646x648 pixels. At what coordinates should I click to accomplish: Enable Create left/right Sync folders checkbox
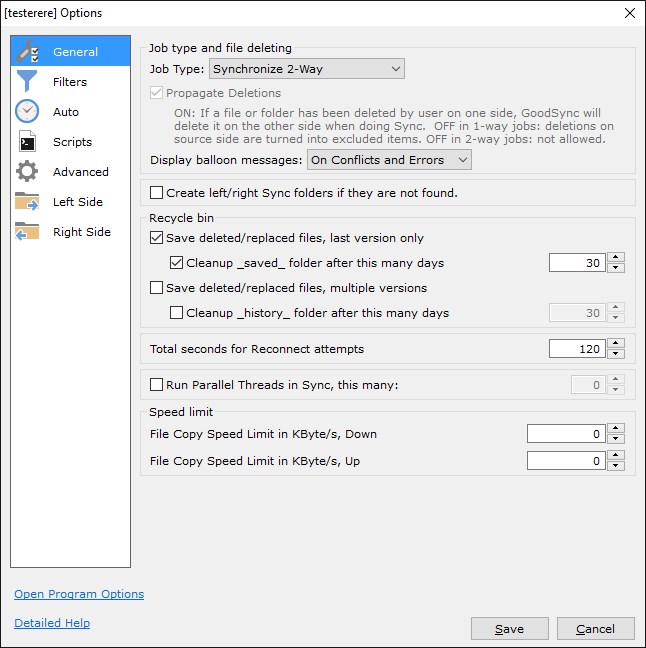(157, 193)
